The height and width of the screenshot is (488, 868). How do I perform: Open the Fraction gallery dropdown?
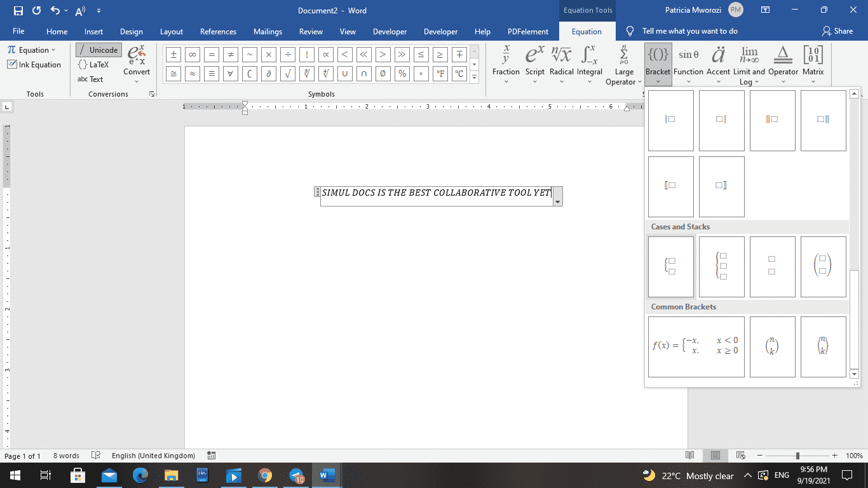point(506,81)
